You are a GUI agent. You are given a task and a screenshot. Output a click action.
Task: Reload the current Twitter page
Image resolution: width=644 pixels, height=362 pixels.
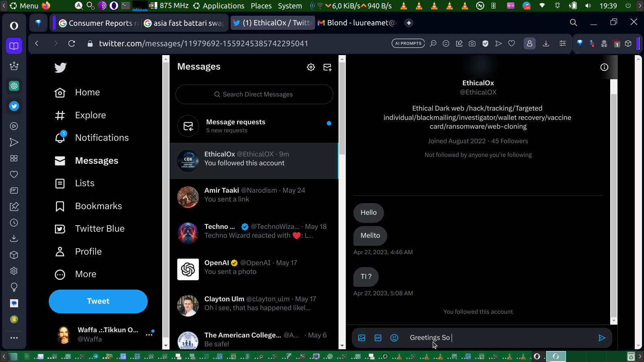tap(72, 43)
